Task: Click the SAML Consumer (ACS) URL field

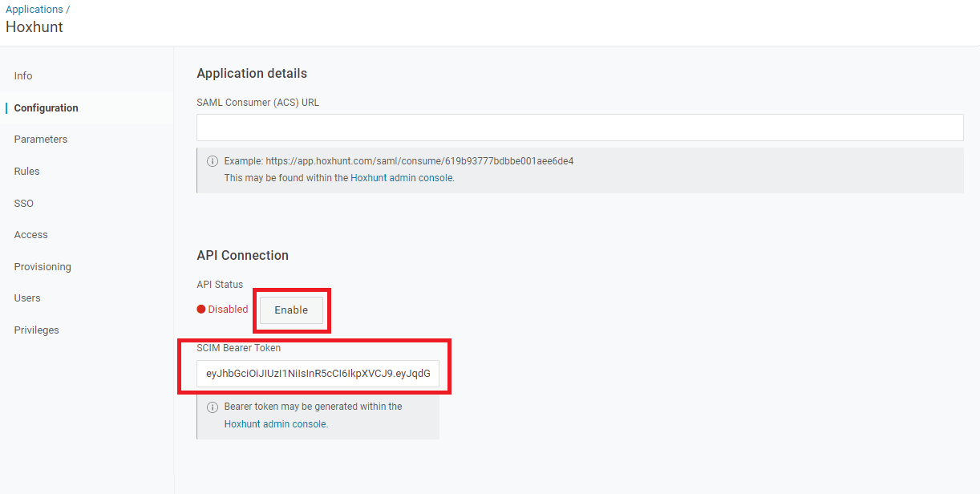Action: 580,128
